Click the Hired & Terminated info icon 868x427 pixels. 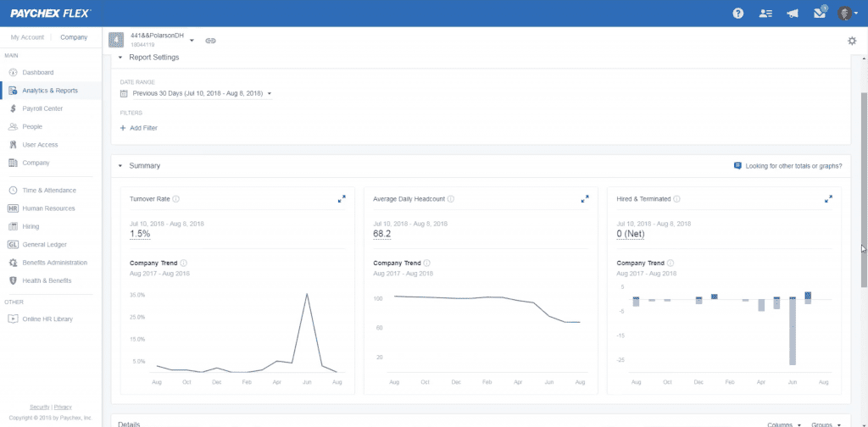pyautogui.click(x=676, y=198)
